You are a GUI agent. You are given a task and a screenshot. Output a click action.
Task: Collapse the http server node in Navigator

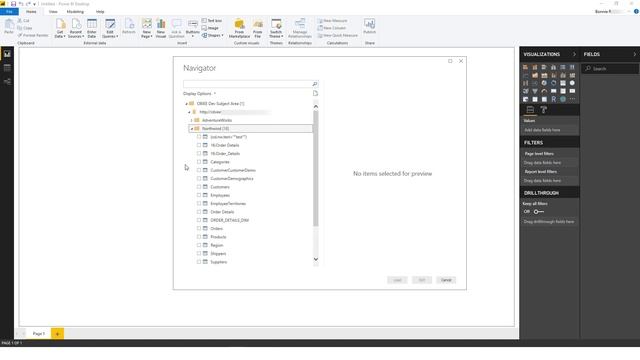(189, 112)
